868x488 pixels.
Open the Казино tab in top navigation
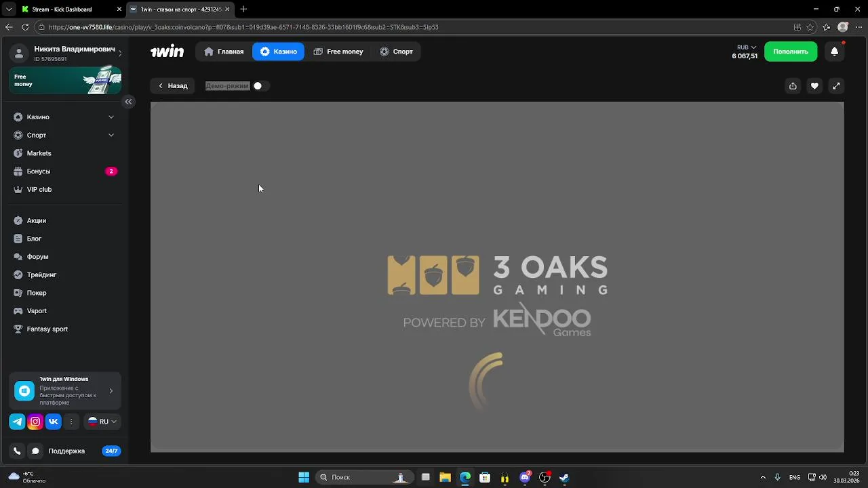pyautogui.click(x=278, y=52)
